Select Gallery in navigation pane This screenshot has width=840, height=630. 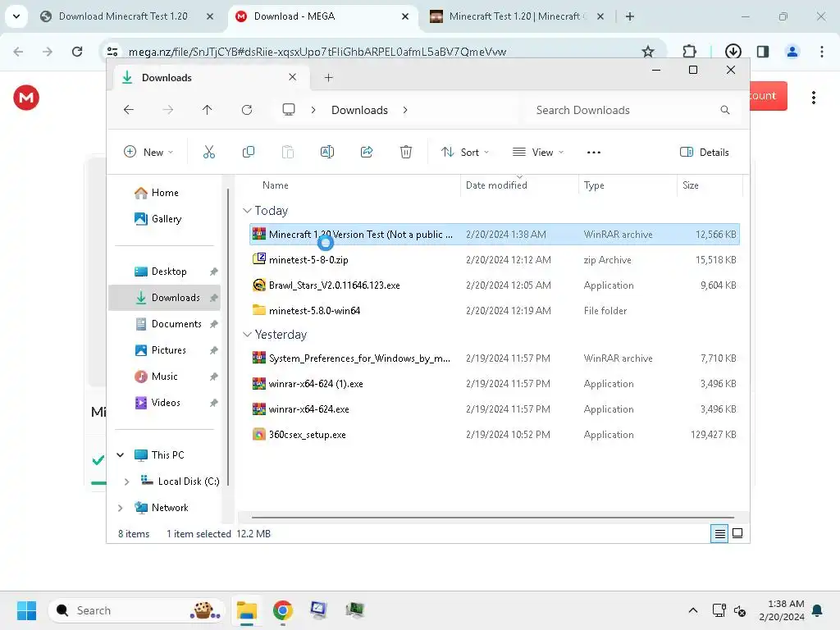click(x=166, y=219)
